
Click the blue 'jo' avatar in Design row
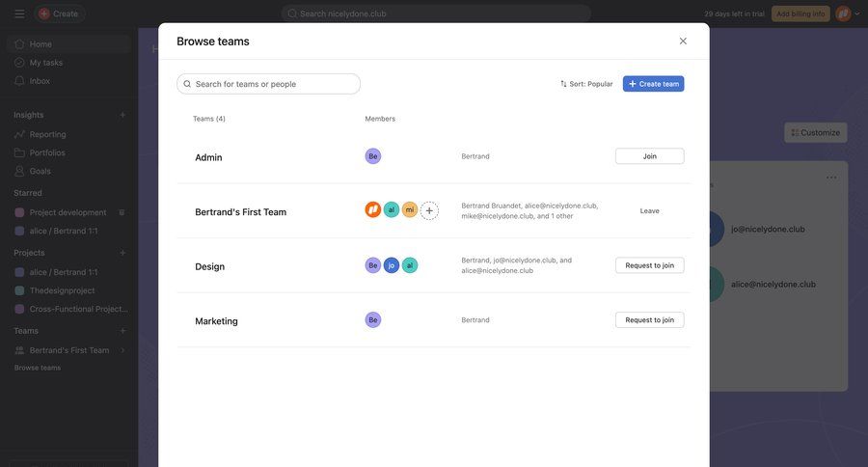(x=392, y=265)
